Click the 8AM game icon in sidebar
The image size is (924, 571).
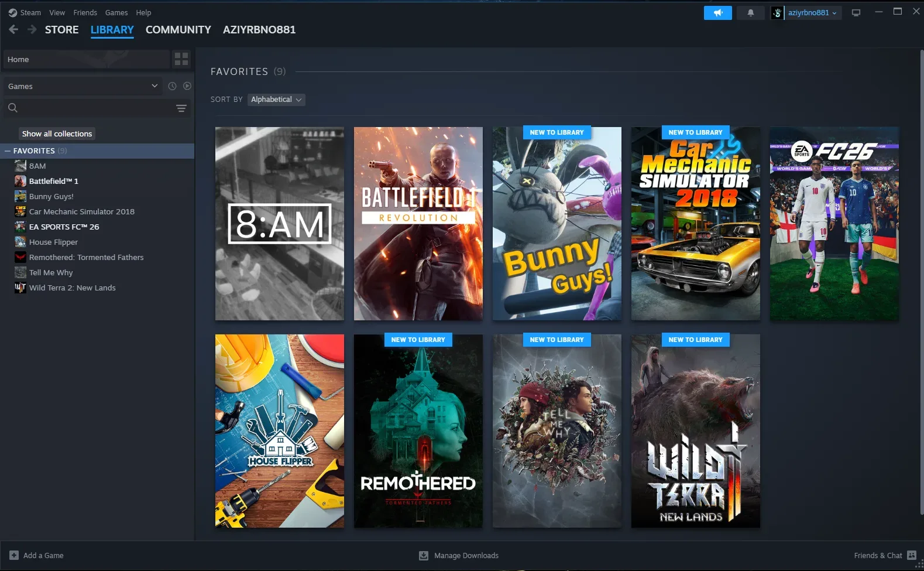point(20,166)
